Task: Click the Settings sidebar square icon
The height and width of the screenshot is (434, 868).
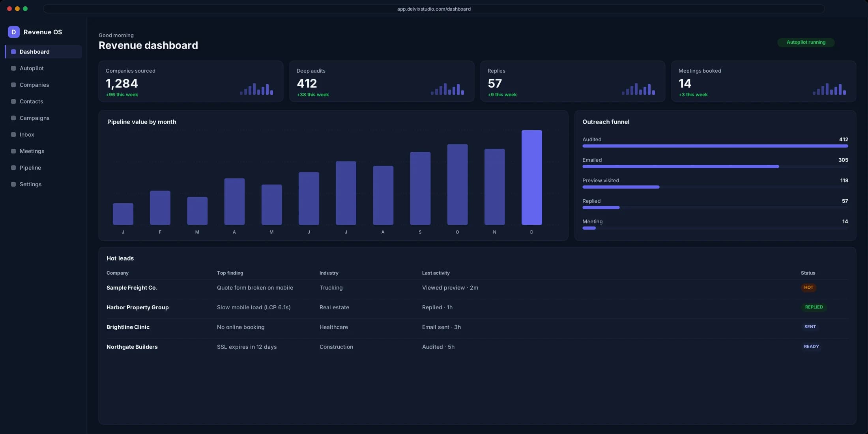Action: tap(13, 184)
